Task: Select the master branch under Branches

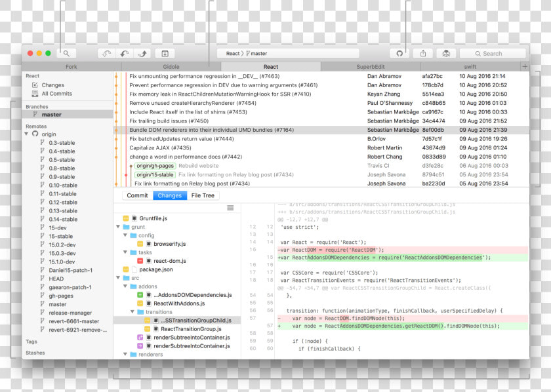Action: point(68,115)
